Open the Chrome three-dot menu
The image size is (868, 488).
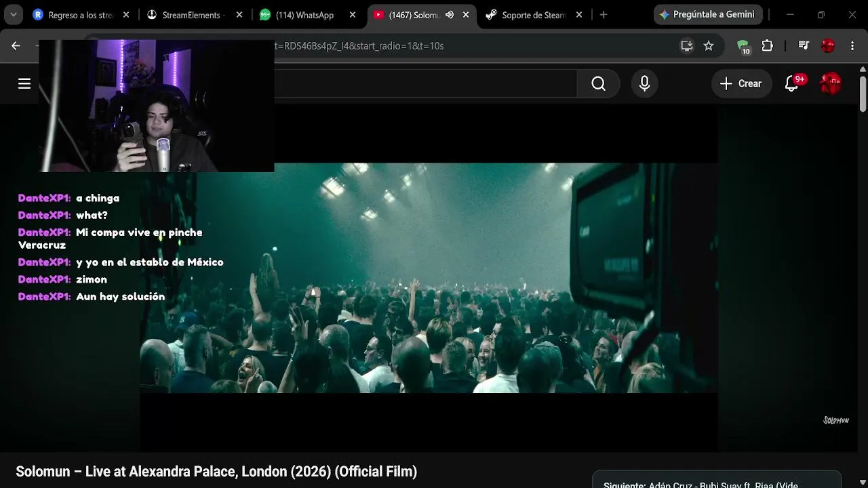pos(852,45)
